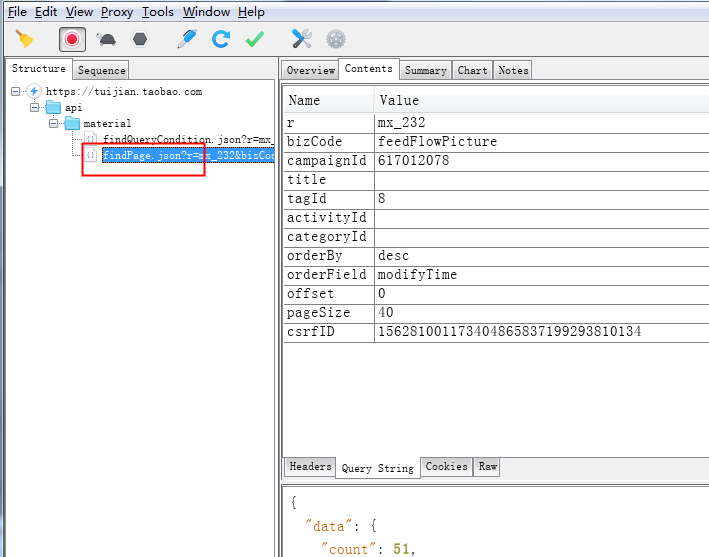The width and height of the screenshot is (709, 557).
Task: Open the File menu
Action: click(x=17, y=12)
